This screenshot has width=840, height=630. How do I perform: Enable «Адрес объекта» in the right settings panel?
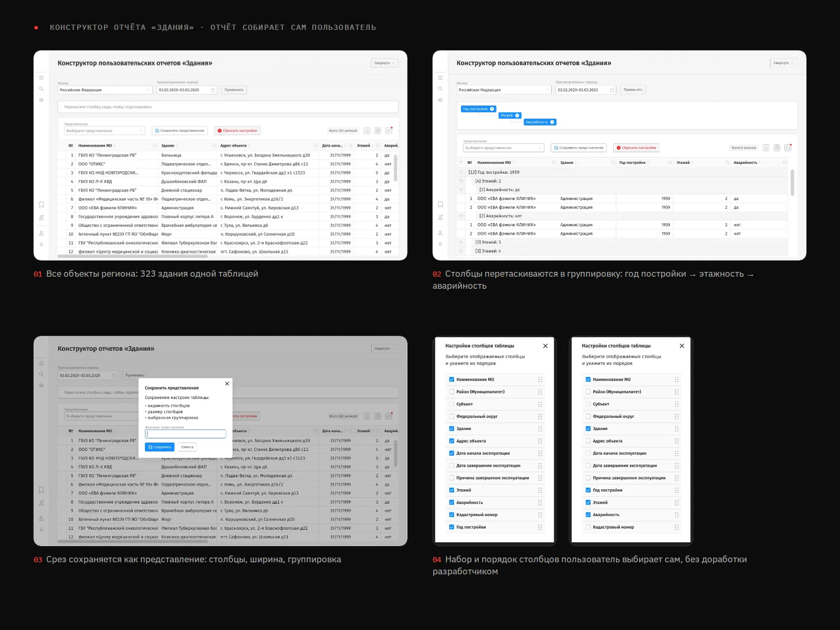[588, 441]
